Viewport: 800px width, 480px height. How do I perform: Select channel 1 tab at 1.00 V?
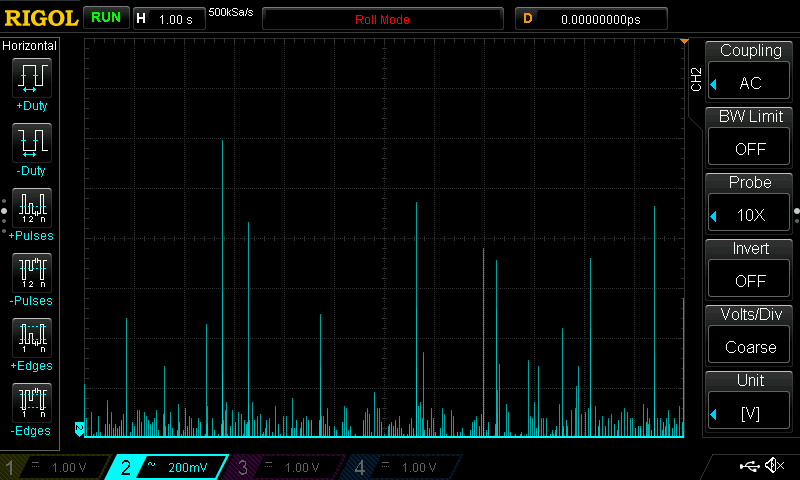click(x=56, y=467)
